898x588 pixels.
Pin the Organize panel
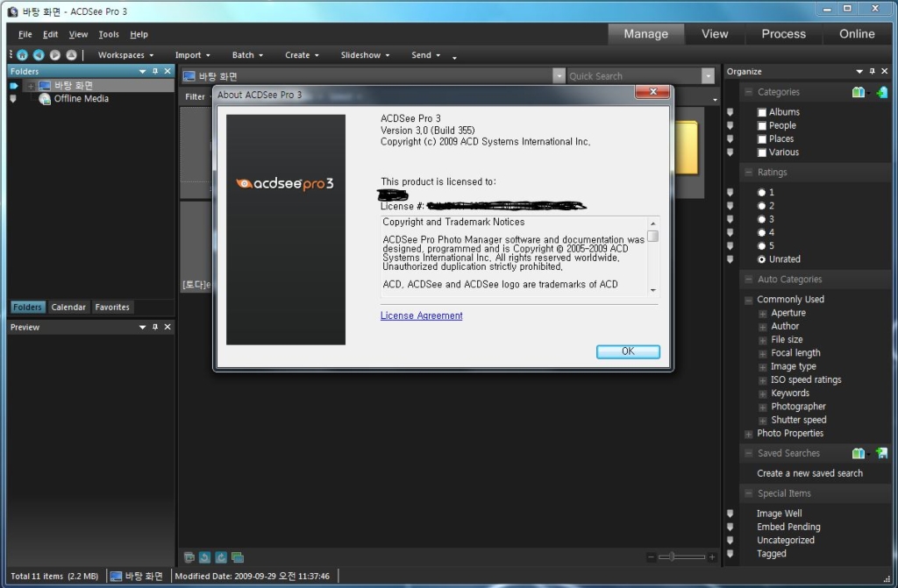click(873, 71)
